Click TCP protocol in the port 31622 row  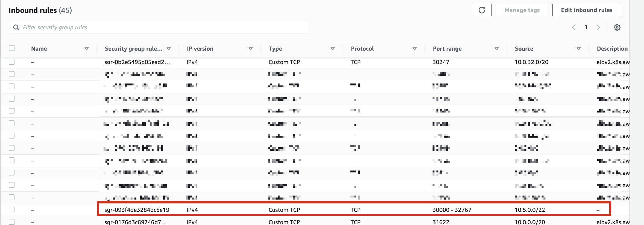click(355, 222)
